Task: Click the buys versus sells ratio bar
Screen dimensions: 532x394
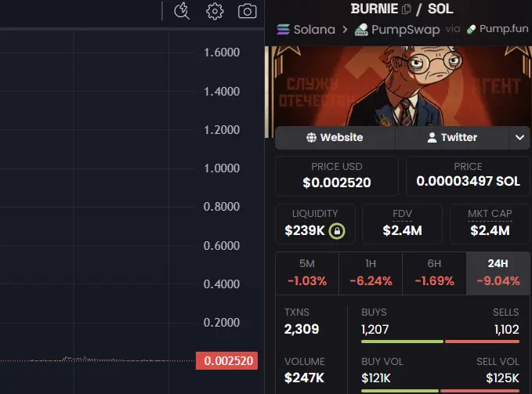Action: pos(440,342)
